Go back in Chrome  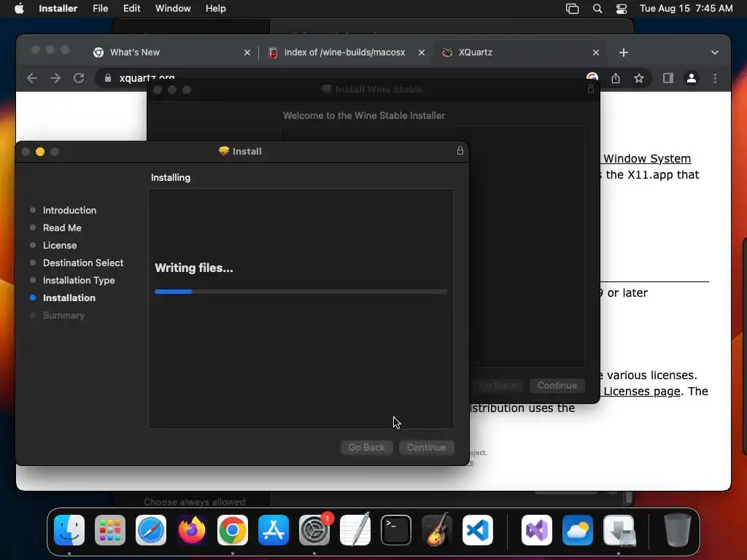tap(32, 78)
